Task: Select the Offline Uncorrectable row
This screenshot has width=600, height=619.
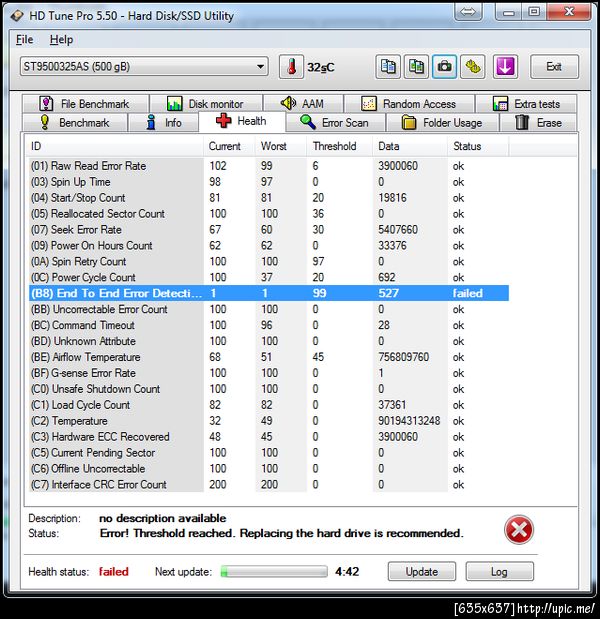Action: pos(269,469)
